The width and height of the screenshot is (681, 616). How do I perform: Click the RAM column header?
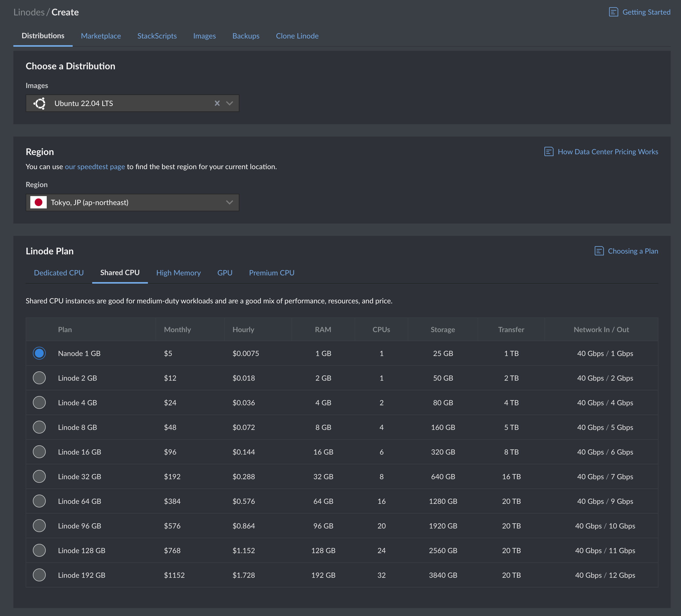click(323, 330)
